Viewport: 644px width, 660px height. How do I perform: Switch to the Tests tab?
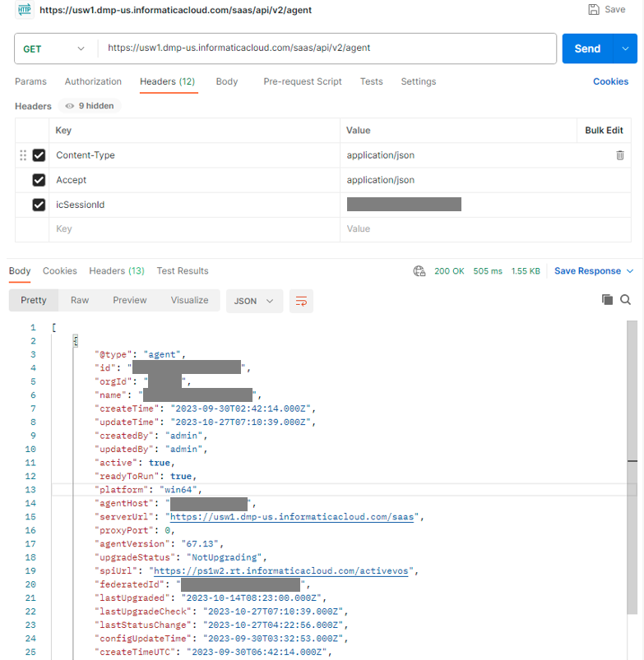pyautogui.click(x=371, y=81)
